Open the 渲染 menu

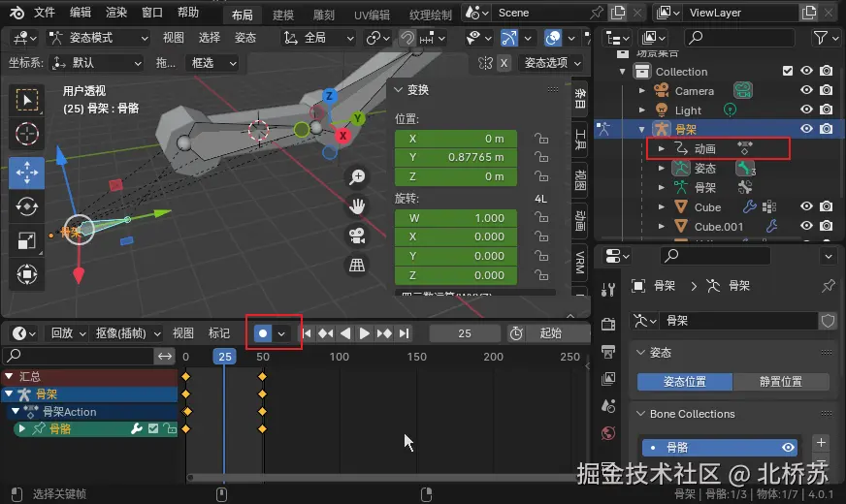point(116,13)
